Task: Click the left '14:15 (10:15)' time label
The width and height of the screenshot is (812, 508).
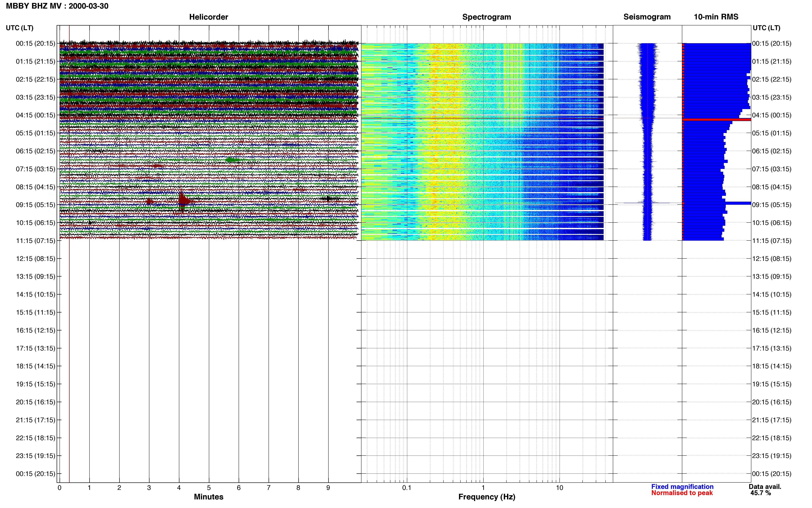Action: [x=36, y=294]
